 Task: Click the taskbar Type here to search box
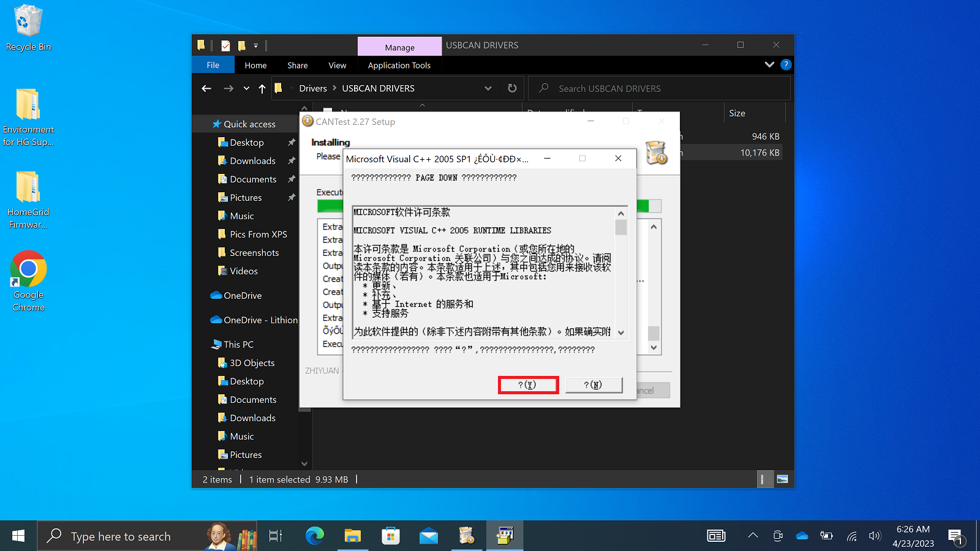(x=148, y=536)
